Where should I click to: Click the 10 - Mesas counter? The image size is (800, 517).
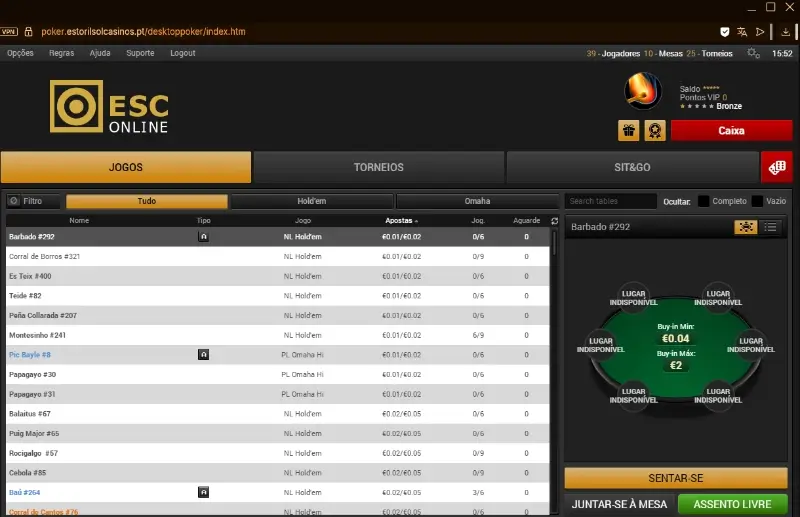coord(663,54)
